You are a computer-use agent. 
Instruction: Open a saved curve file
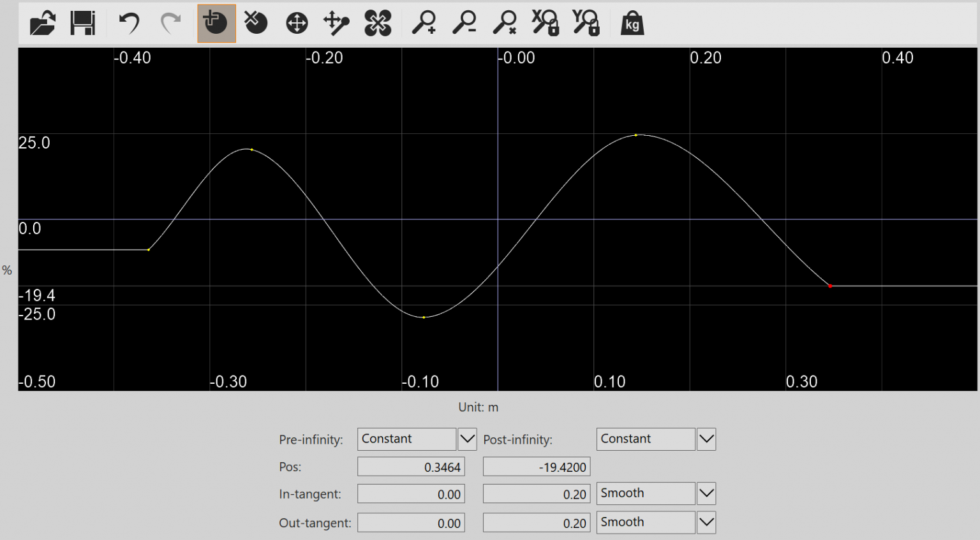tap(41, 23)
